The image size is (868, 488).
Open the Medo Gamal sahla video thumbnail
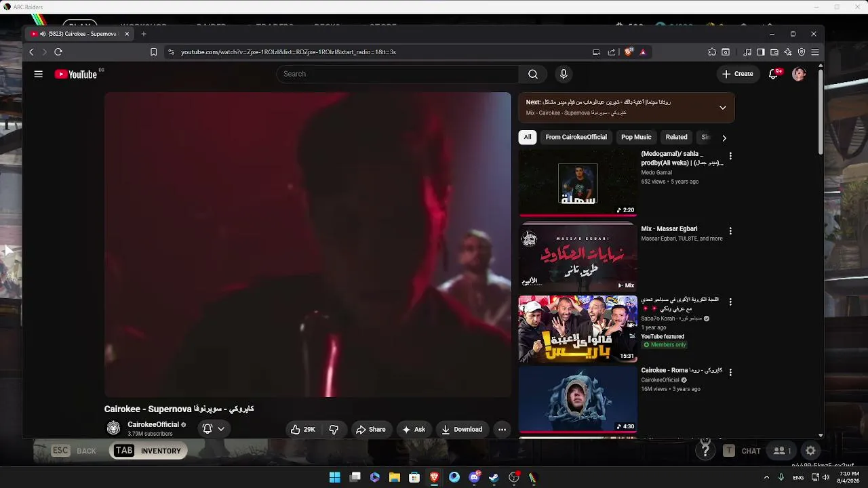pyautogui.click(x=578, y=183)
